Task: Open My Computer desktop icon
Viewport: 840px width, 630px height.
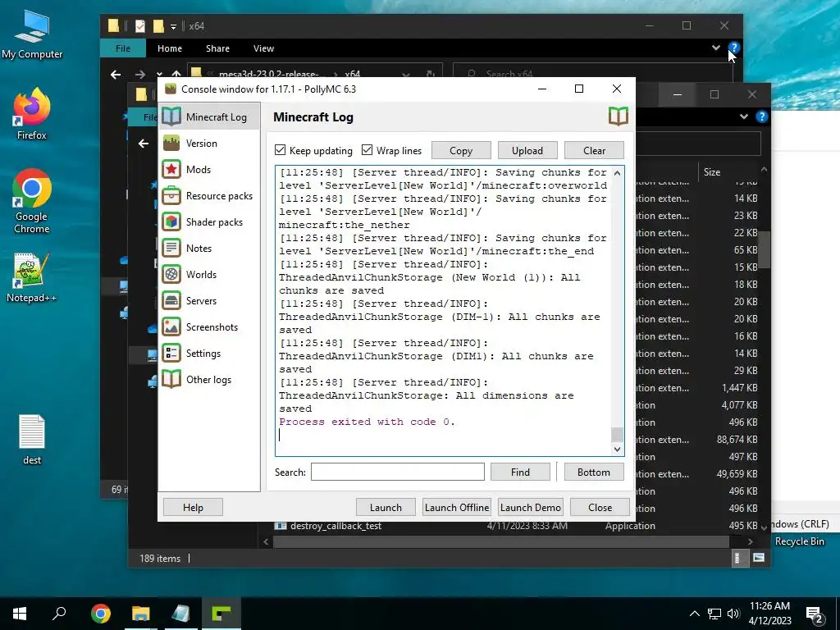Action: point(32,34)
